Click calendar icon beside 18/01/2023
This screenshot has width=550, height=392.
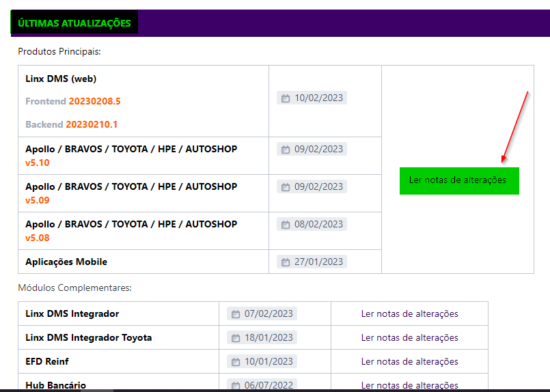[x=236, y=337]
